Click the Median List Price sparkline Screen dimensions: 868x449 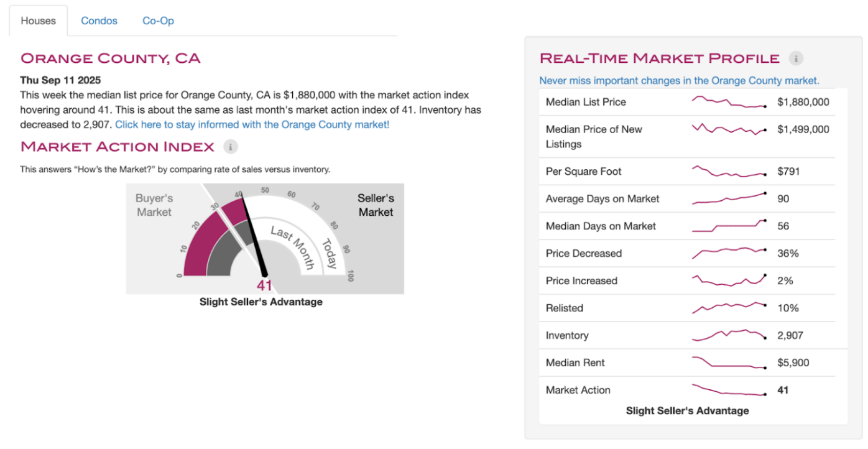(x=728, y=102)
